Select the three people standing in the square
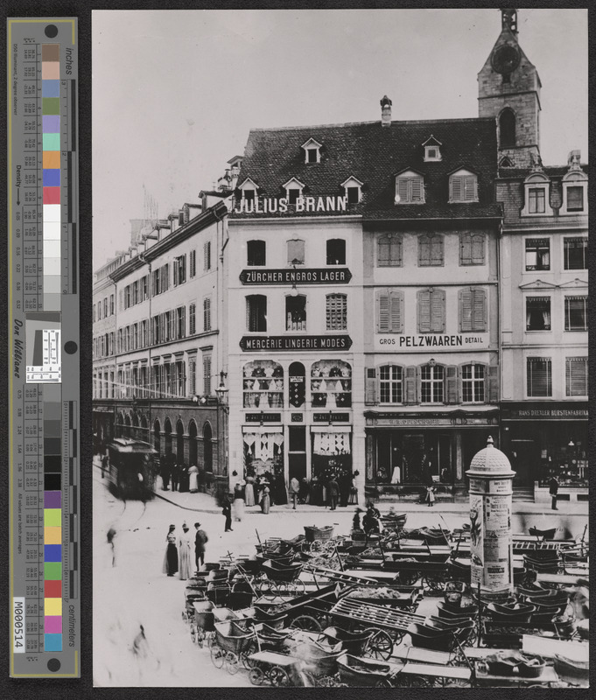Viewport: 596px width, 700px height. (x=185, y=550)
